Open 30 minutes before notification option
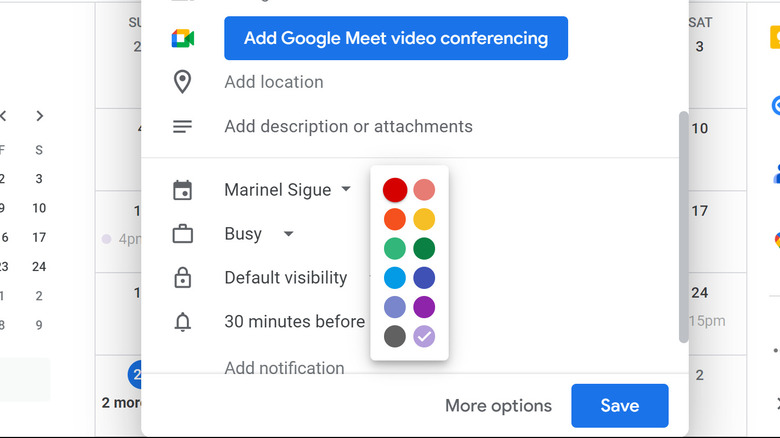780x438 pixels. click(294, 322)
